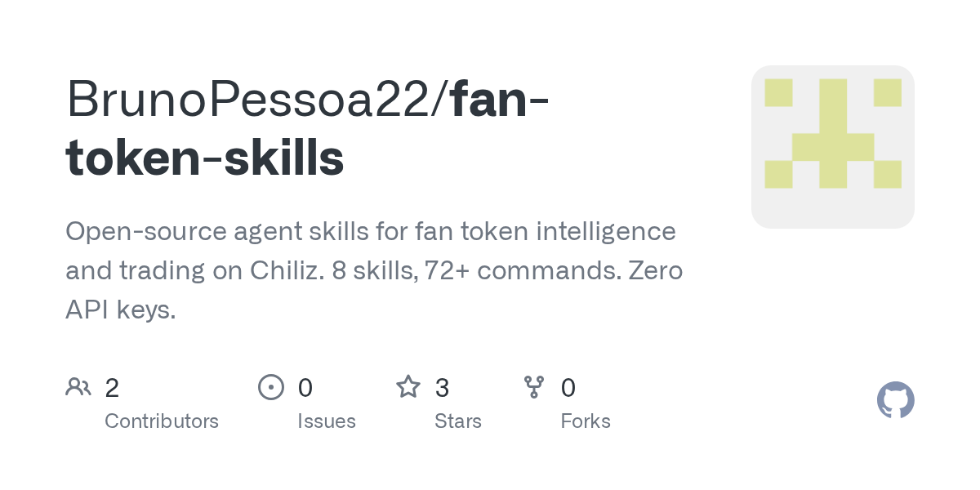This screenshot has height=490, width=980.
Task: Open the fan-token-skills repository name
Action: coord(307,129)
